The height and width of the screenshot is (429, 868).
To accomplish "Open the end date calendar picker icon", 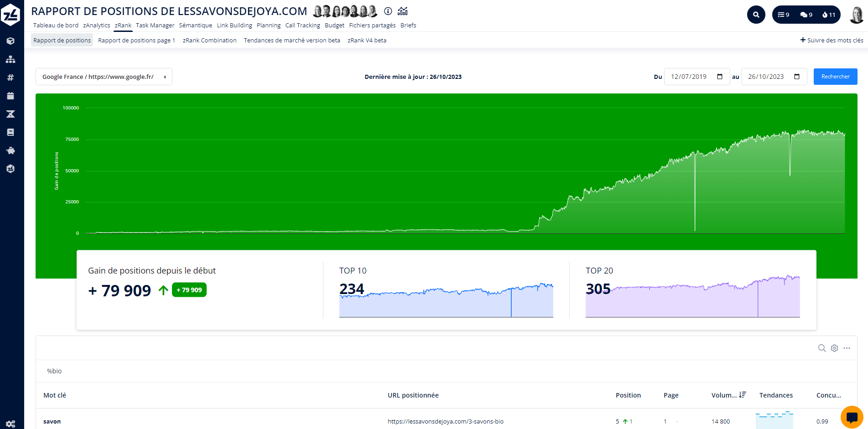I will (x=797, y=77).
